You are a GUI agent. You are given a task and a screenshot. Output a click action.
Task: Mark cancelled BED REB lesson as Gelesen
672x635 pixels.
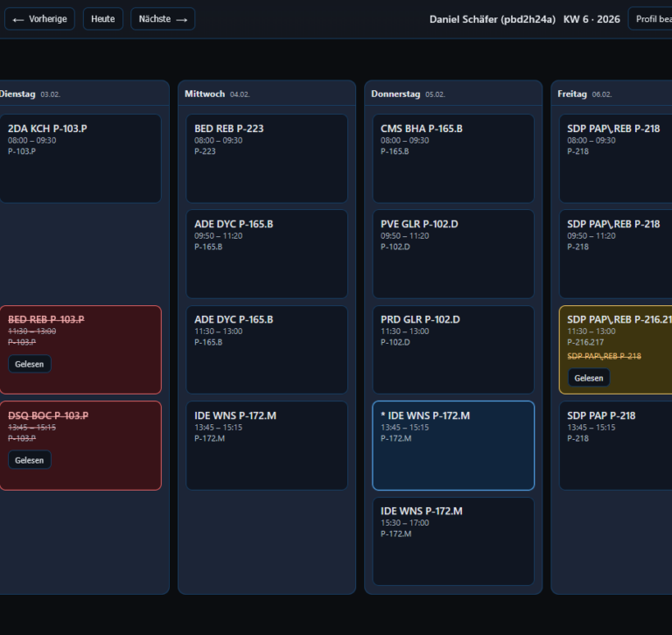[x=30, y=364]
